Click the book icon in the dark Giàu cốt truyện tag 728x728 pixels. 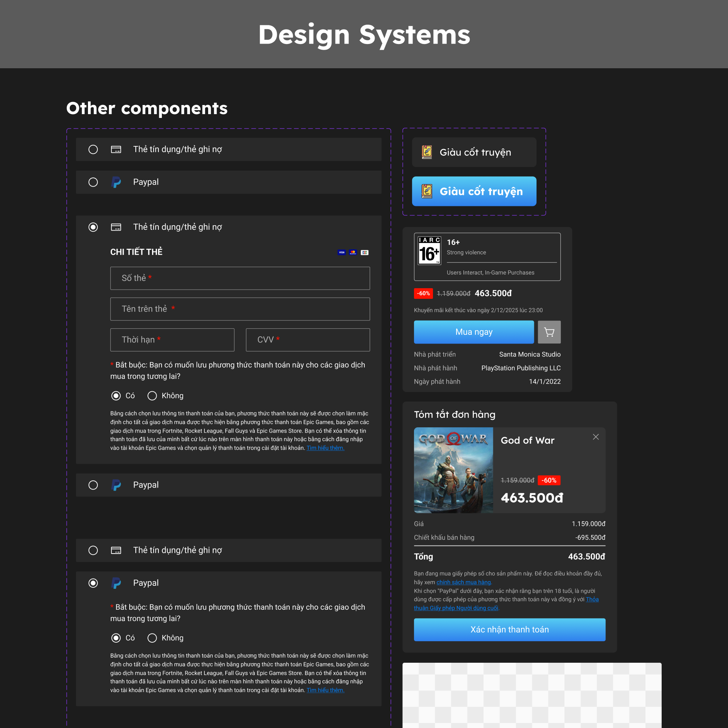click(427, 152)
